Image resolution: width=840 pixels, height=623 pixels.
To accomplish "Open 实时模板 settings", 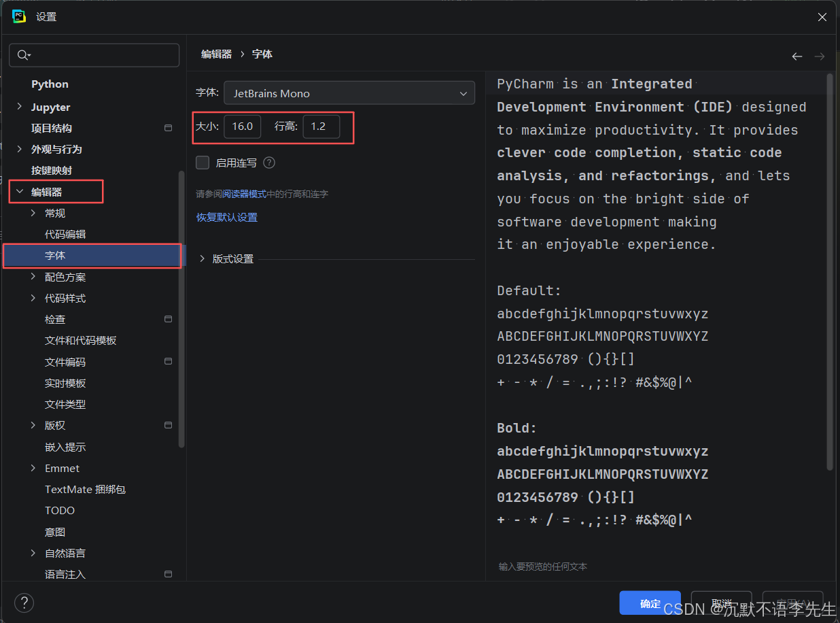I will [65, 383].
